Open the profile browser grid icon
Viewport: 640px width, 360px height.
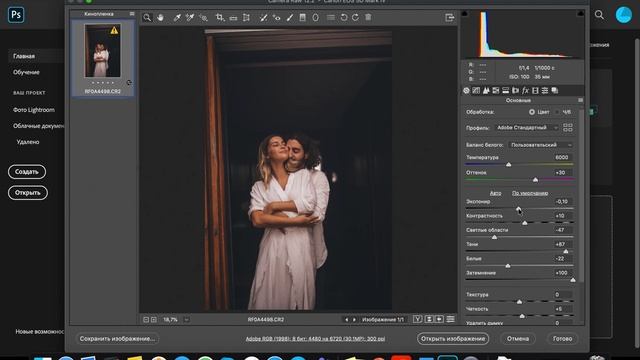pos(568,128)
